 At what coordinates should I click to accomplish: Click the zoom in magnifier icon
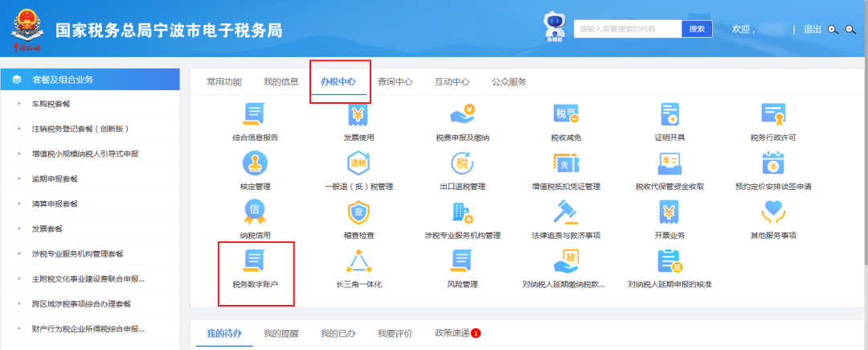tap(833, 29)
